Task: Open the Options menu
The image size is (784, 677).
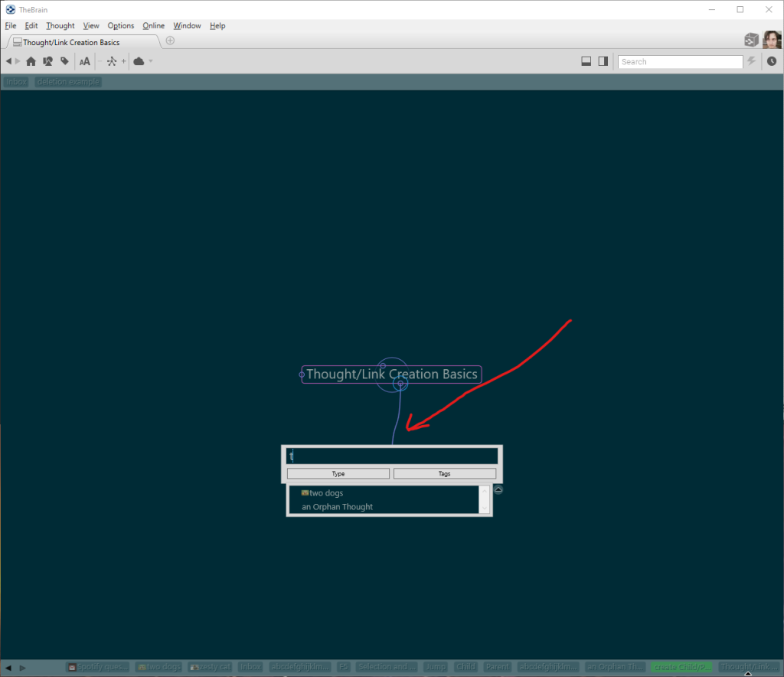Action: click(x=121, y=25)
